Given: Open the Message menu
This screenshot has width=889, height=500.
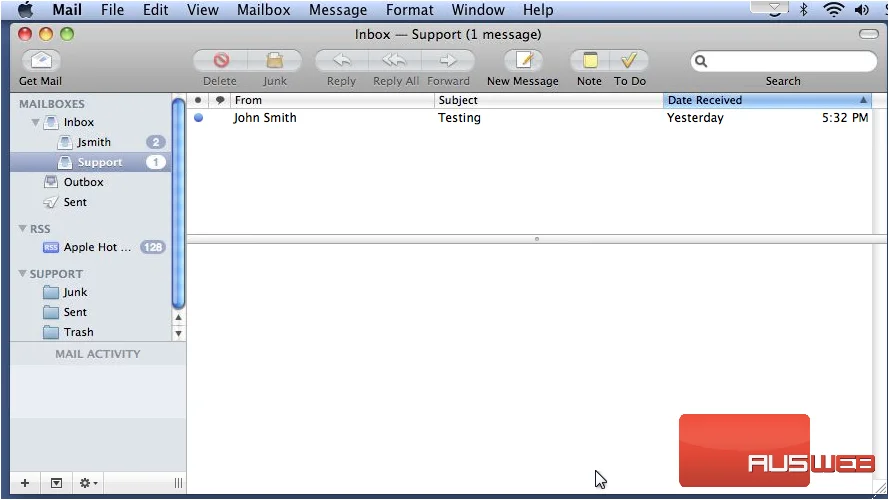Looking at the screenshot, I should 338,10.
